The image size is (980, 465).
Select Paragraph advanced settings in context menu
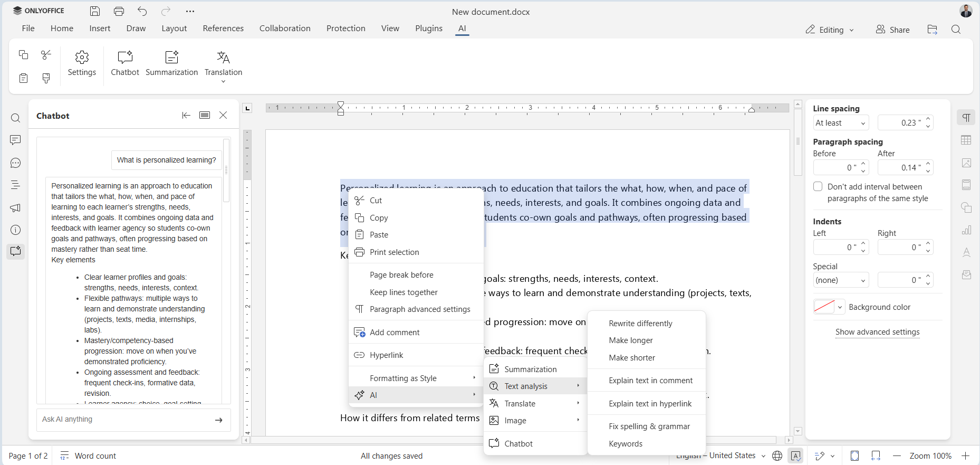click(416, 309)
